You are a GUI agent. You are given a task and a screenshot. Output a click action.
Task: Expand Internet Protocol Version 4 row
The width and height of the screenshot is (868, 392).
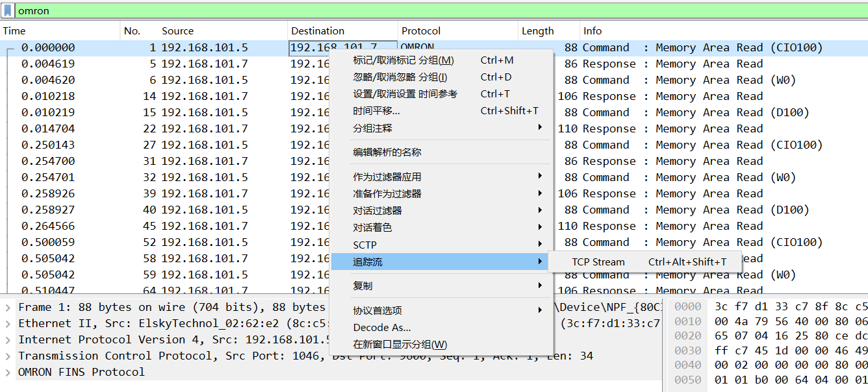pos(7,339)
